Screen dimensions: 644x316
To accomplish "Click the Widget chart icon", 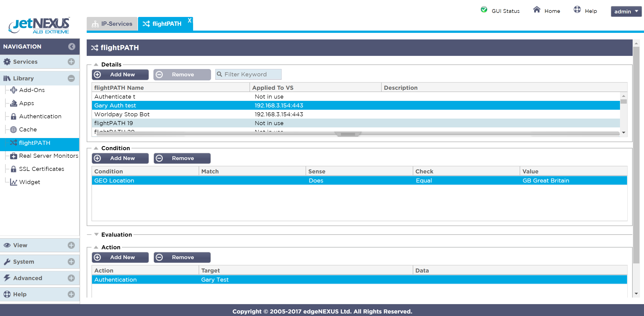I will [x=14, y=182].
